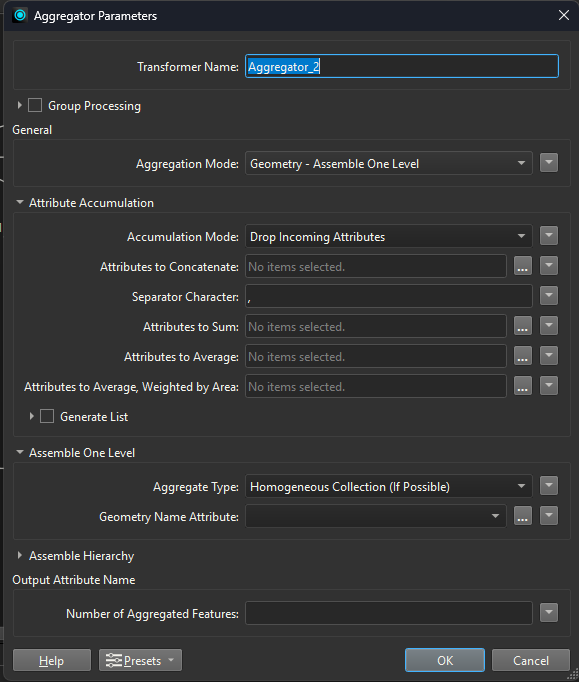
Task: Click arrow menu beside Number of Aggregated Features
Action: point(549,613)
